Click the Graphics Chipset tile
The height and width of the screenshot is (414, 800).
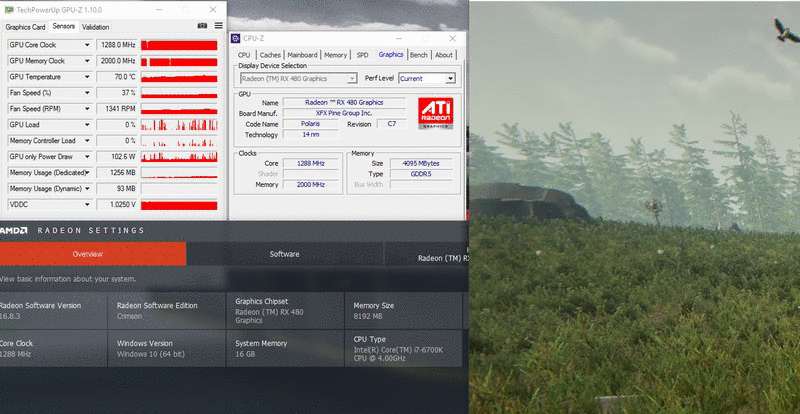coord(285,310)
